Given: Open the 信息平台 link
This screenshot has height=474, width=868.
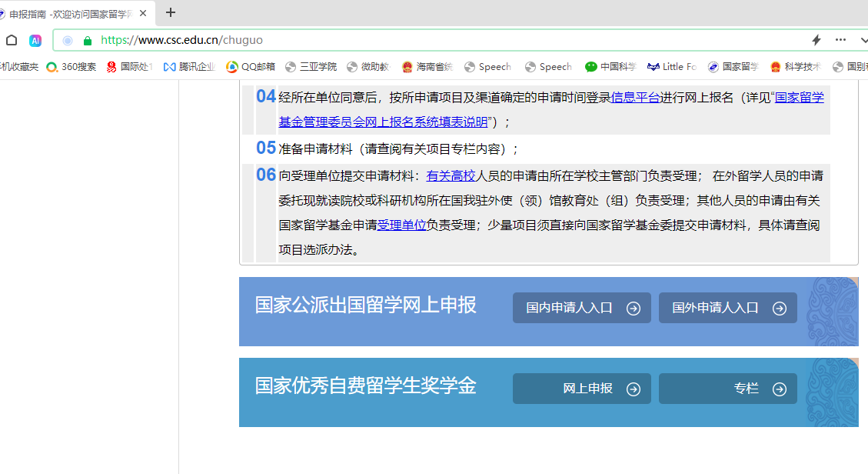Looking at the screenshot, I should coord(635,98).
